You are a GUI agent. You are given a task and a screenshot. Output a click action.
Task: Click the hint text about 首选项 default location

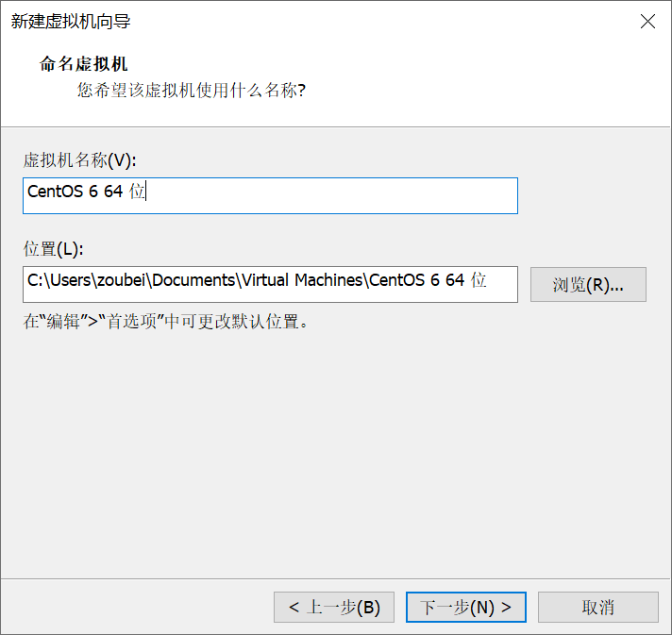165,322
